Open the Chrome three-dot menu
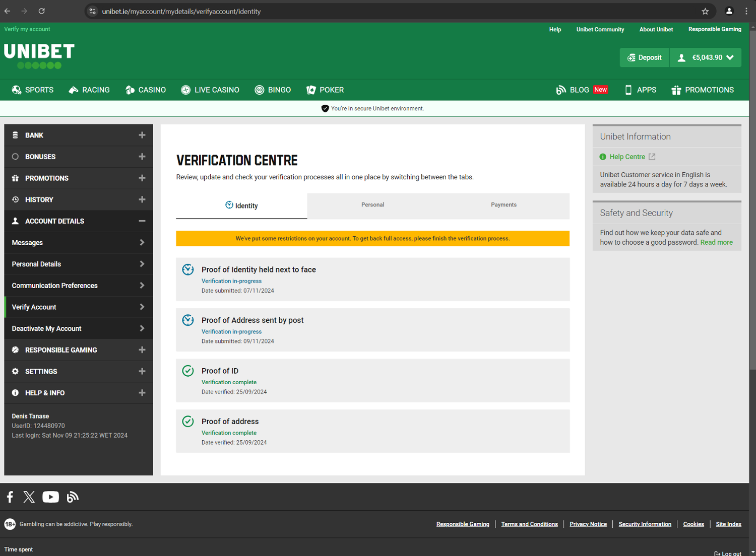This screenshot has width=756, height=556. pyautogui.click(x=746, y=11)
